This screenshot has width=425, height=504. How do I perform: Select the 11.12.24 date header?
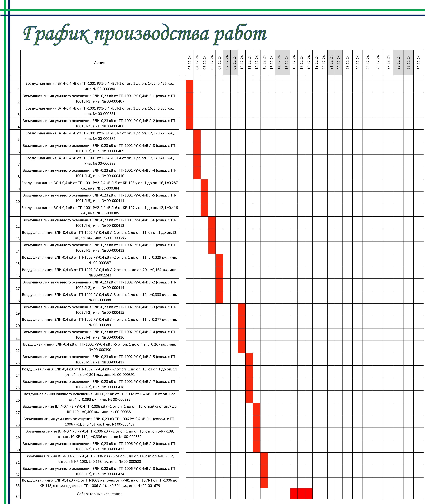249,63
